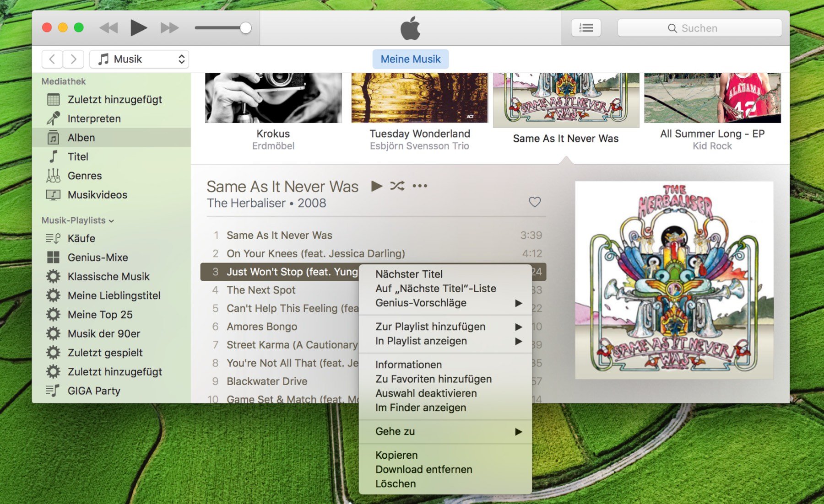Open the Käufe playlist
The height and width of the screenshot is (504, 824).
pos(111,238)
